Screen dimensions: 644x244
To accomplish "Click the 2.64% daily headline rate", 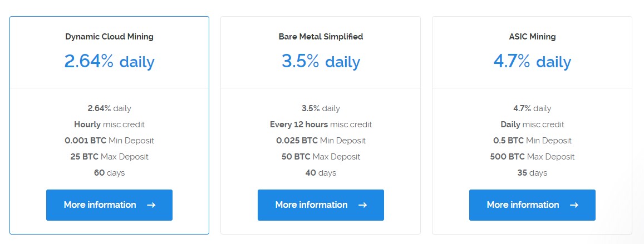I will [x=109, y=61].
